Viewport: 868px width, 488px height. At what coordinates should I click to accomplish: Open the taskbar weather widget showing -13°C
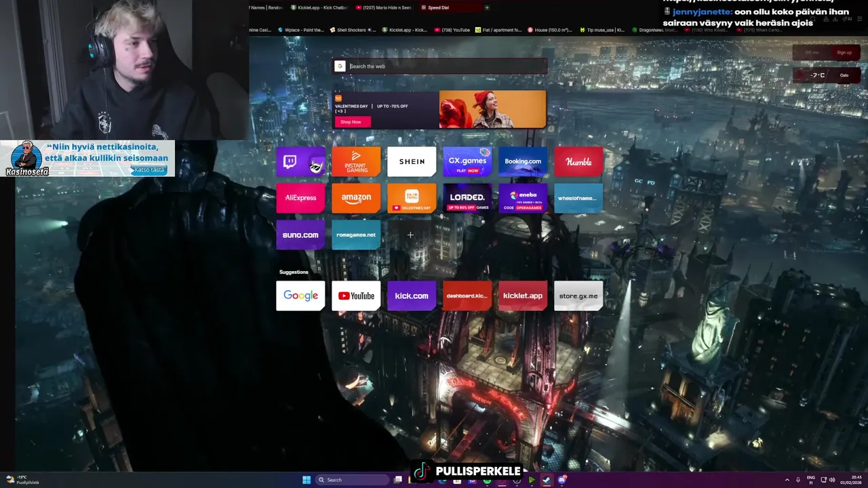[x=22, y=480]
